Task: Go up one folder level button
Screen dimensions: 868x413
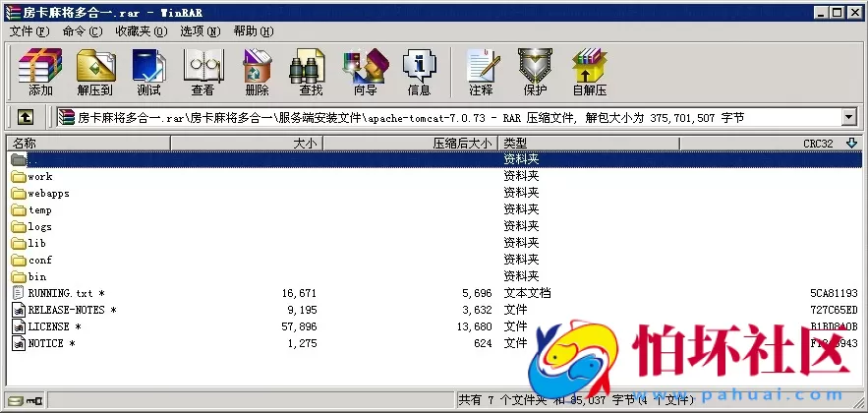Action: pyautogui.click(x=26, y=117)
